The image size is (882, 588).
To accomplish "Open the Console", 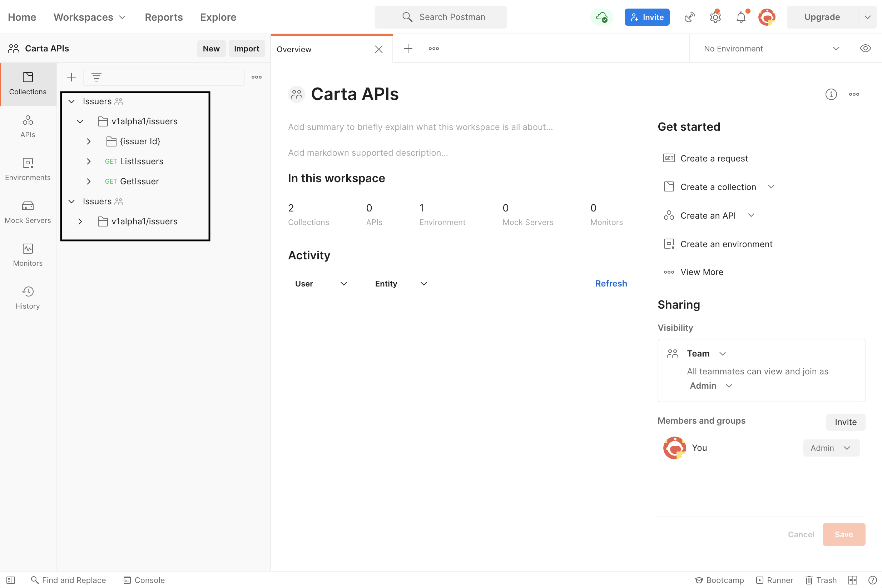I will tap(144, 580).
